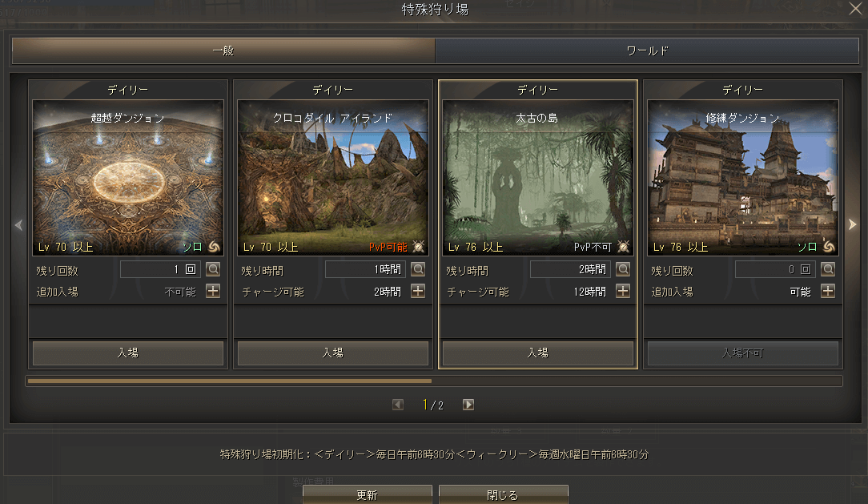
Task: Click plus icon next to 追加入場 不可能
Action: [x=213, y=292]
